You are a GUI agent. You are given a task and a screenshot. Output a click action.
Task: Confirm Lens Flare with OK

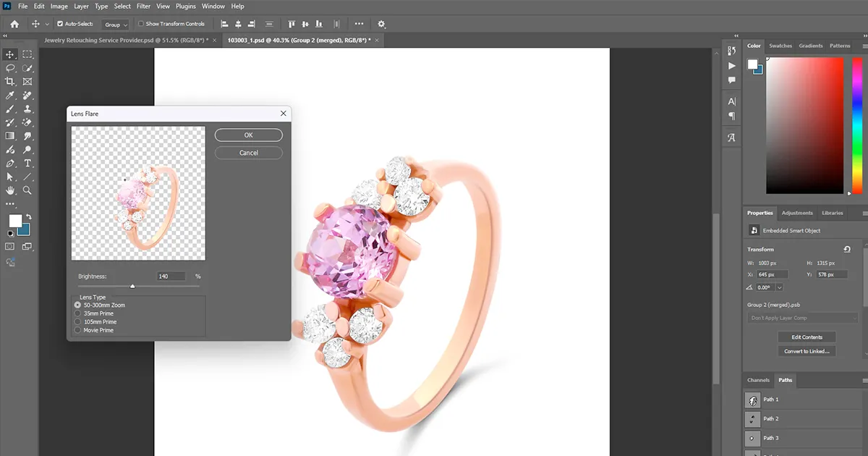(x=248, y=135)
